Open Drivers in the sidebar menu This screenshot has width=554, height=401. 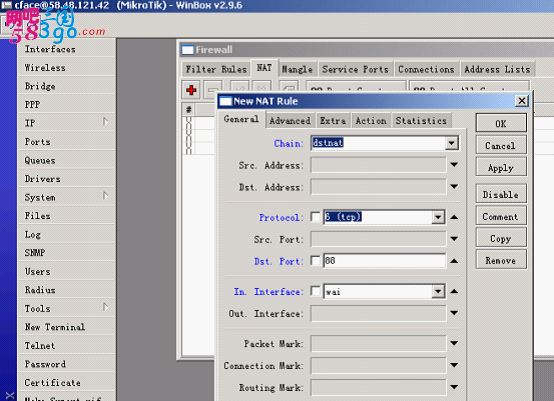tap(66, 179)
